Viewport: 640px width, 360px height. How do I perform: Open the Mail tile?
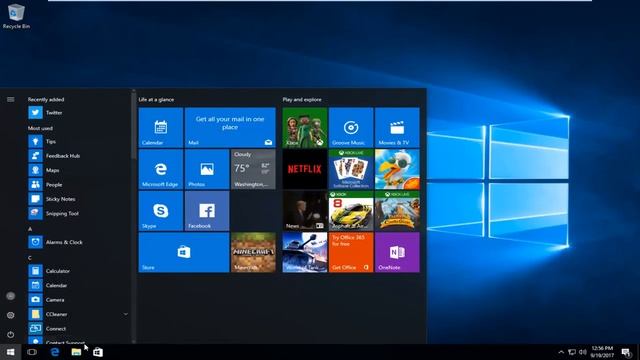click(x=230, y=127)
